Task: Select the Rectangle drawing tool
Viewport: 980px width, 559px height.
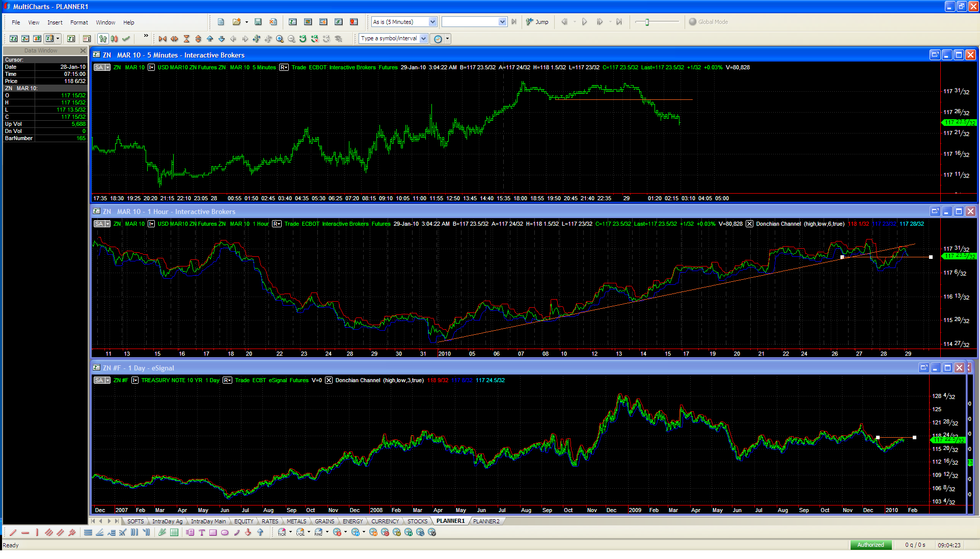Action: click(x=213, y=533)
